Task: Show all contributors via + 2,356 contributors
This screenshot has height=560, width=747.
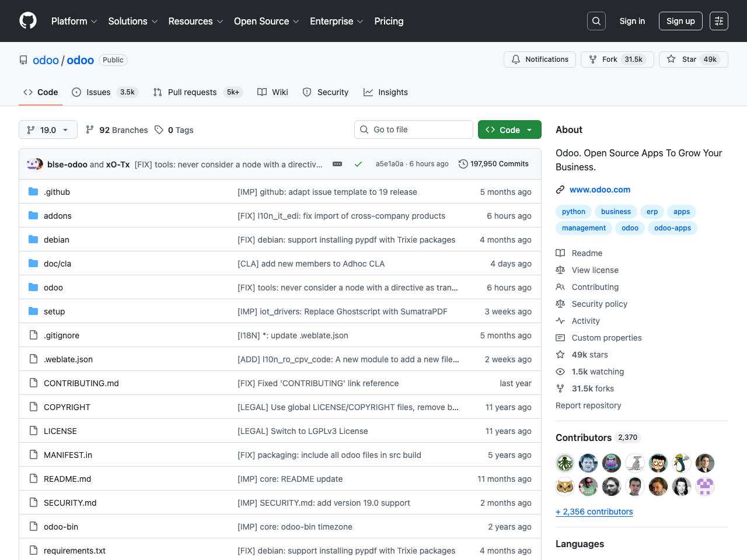Action: 594,512
